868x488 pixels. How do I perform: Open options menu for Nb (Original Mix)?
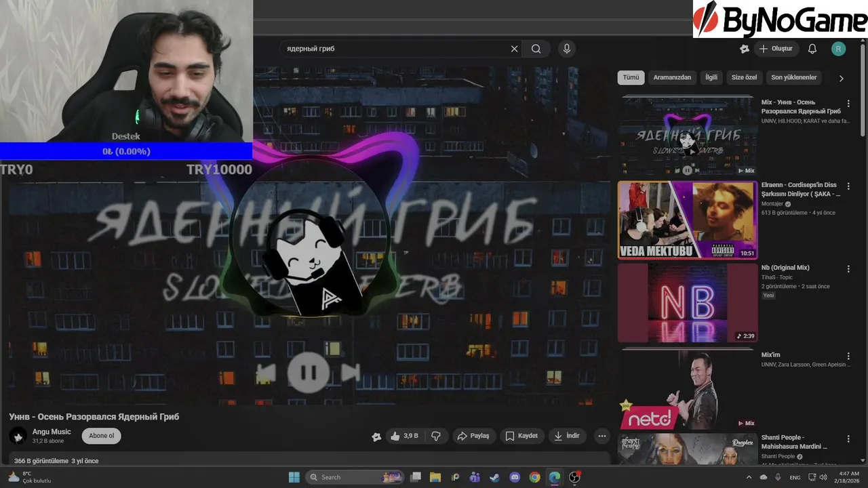[x=848, y=268]
